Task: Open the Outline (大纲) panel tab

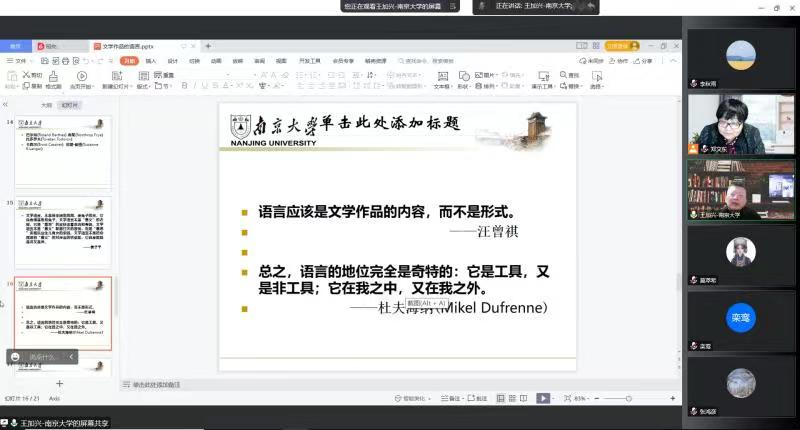Action: 46,104
